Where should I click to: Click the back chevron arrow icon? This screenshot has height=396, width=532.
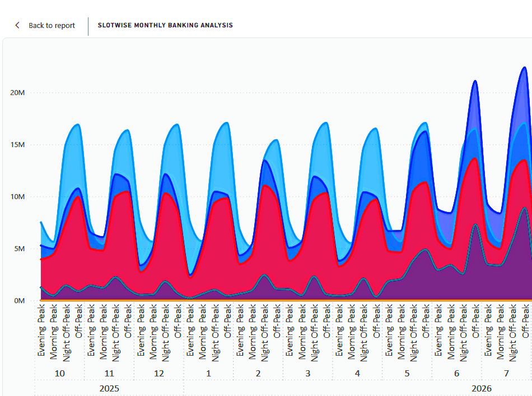point(17,25)
